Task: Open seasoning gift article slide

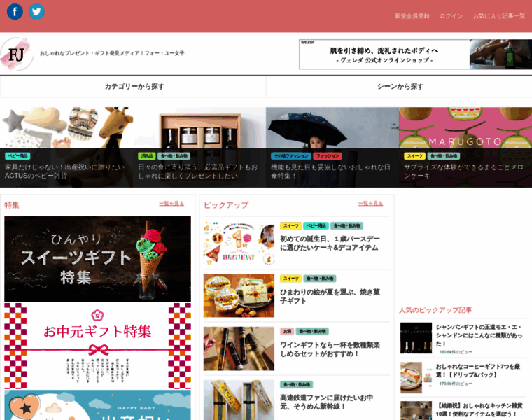Action: tap(199, 147)
